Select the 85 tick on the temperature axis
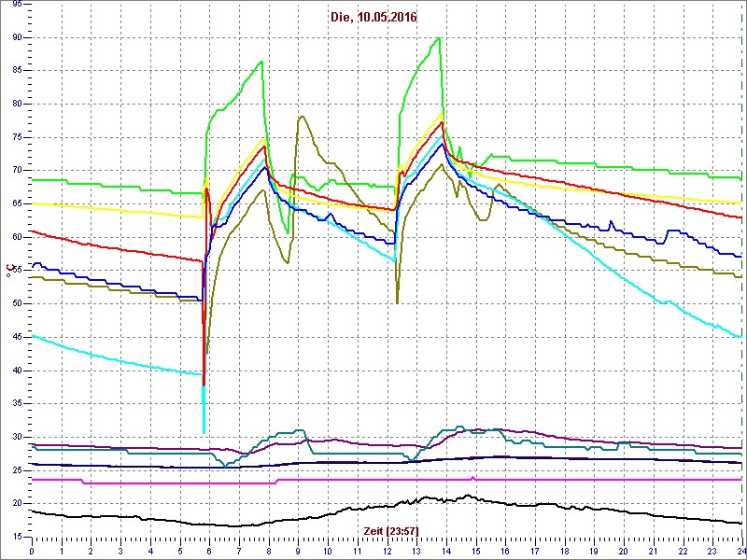The height and width of the screenshot is (560, 747). [x=16, y=71]
